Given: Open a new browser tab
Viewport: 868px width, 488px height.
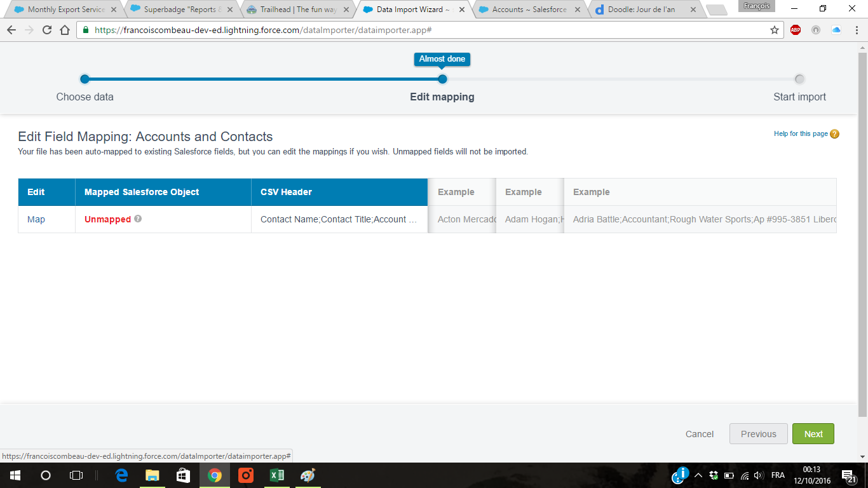Looking at the screenshot, I should (x=716, y=10).
